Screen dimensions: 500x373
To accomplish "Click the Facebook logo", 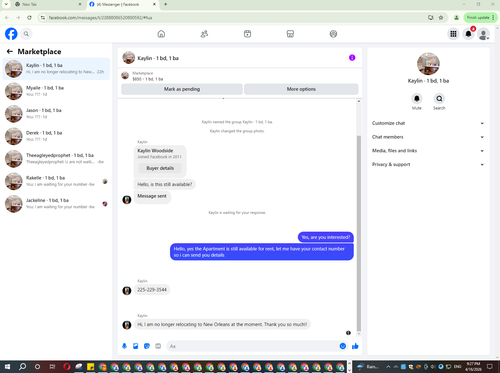I will point(11,34).
